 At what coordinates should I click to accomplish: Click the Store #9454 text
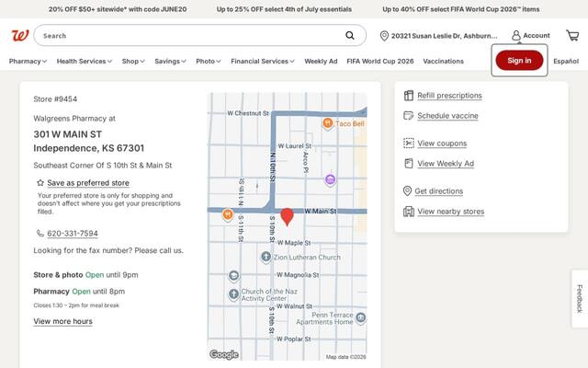(55, 99)
